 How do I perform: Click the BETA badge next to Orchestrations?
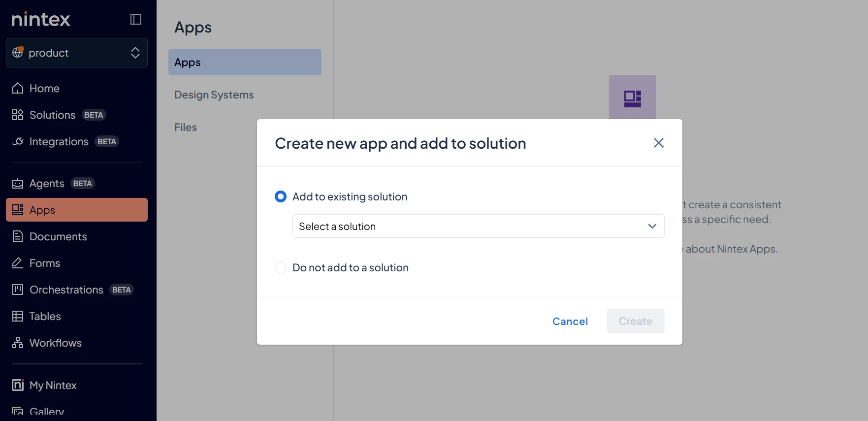coord(122,290)
